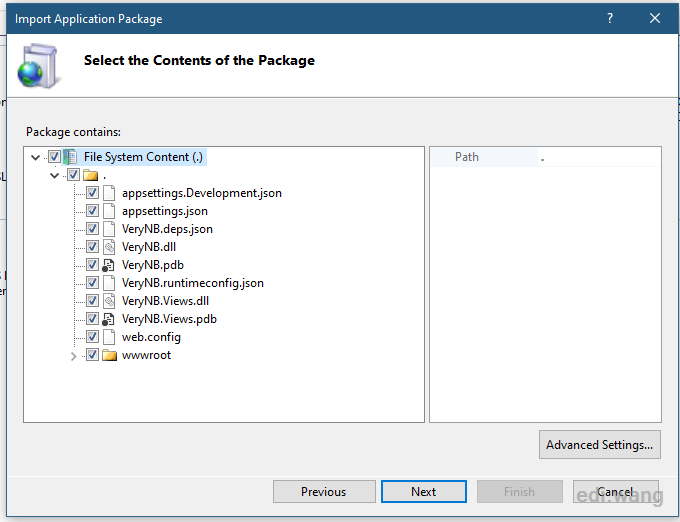Go to the Next step
Viewport: 680px width, 522px height.
424,492
